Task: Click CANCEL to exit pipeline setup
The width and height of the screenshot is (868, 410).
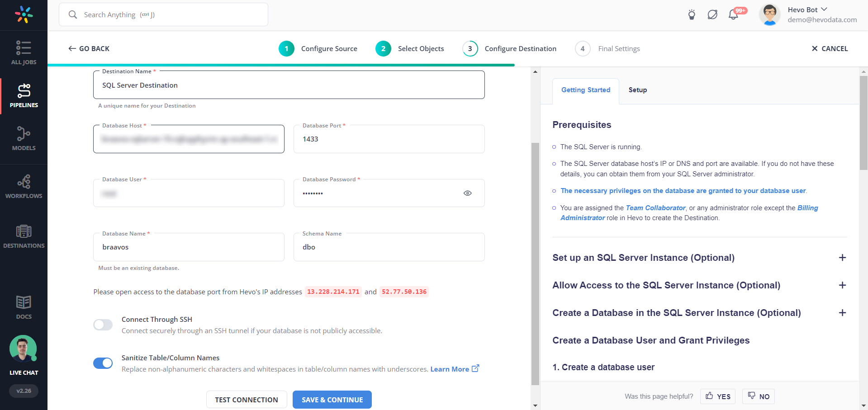Action: (x=830, y=48)
